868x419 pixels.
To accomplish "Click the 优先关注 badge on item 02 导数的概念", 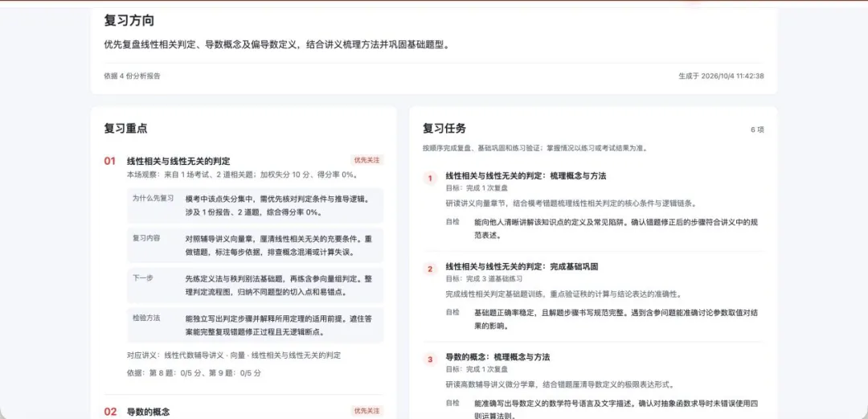I will (x=367, y=411).
